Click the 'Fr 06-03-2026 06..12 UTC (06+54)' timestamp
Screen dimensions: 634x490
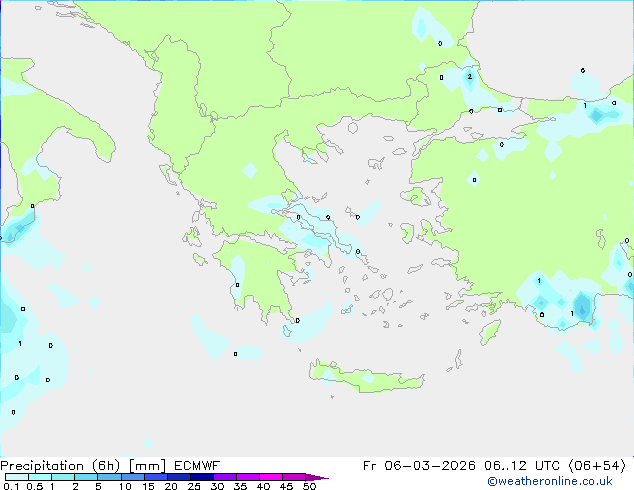coord(494,466)
